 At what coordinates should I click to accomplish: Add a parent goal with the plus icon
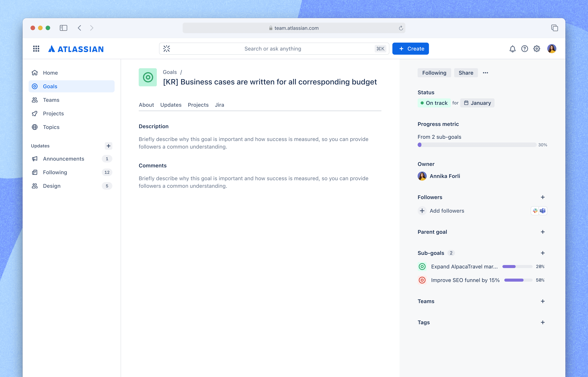coord(543,232)
